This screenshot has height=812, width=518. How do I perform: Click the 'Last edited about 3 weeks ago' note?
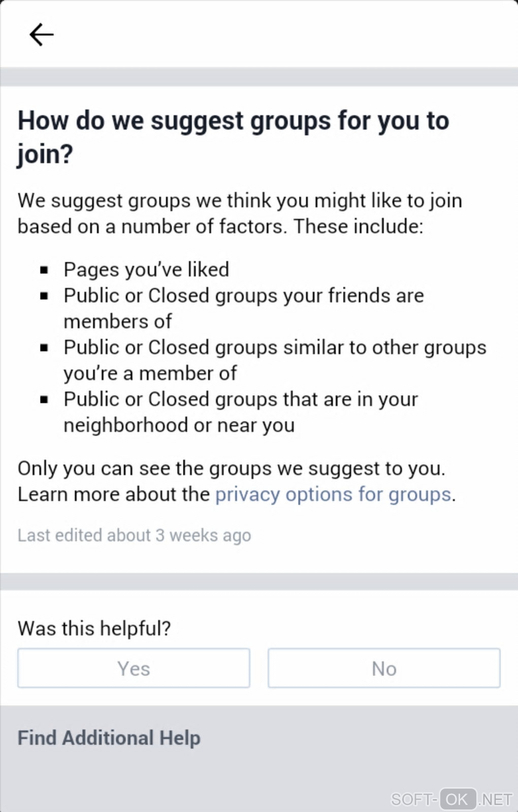[x=134, y=535]
